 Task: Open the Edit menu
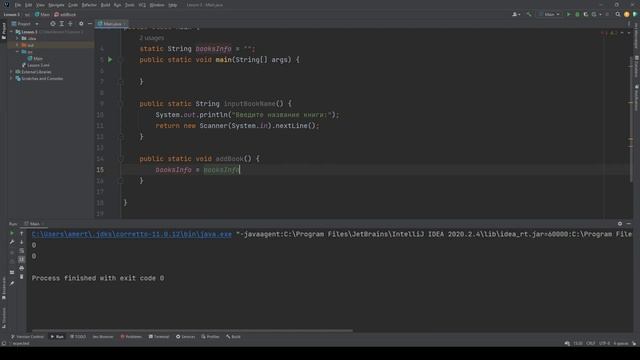coord(29,5)
